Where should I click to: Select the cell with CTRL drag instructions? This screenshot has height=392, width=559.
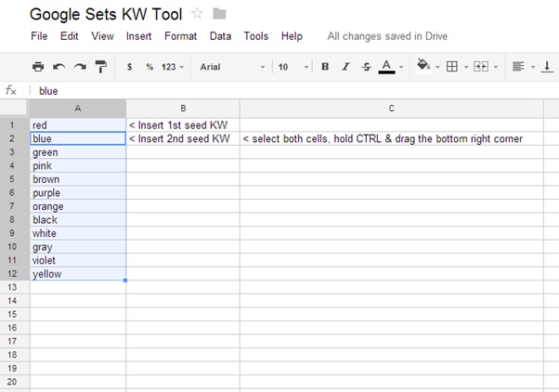[392, 138]
